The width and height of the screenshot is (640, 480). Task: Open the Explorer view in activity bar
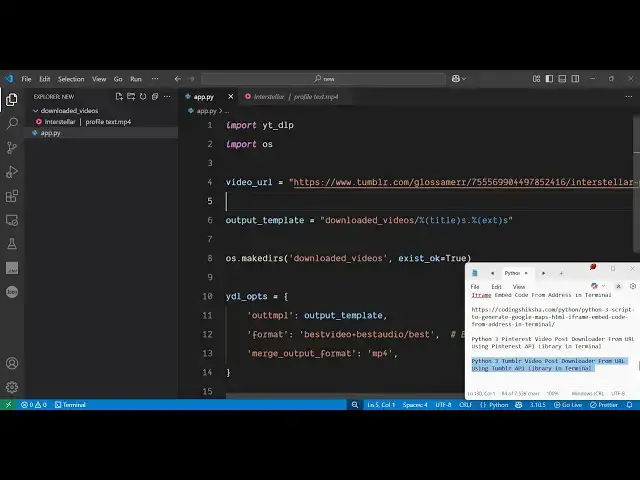[x=12, y=99]
